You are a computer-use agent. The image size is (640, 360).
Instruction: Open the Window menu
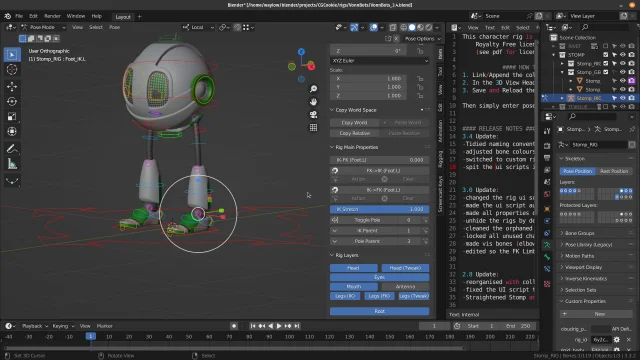[x=76, y=16]
